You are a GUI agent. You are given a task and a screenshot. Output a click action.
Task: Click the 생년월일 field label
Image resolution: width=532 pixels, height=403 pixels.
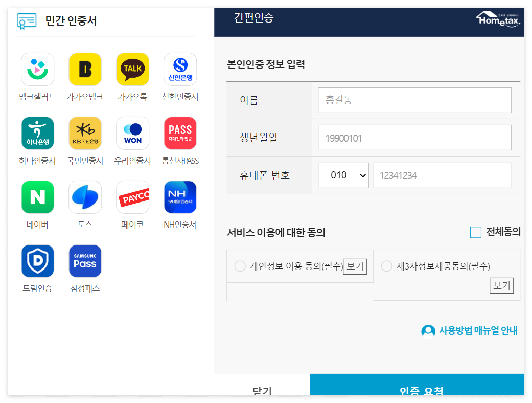[259, 138]
